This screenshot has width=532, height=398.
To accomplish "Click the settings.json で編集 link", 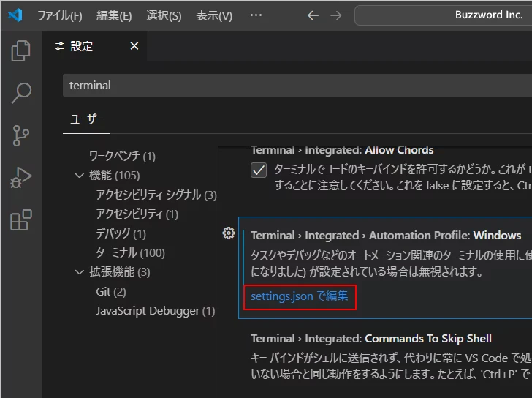I will [x=300, y=296].
